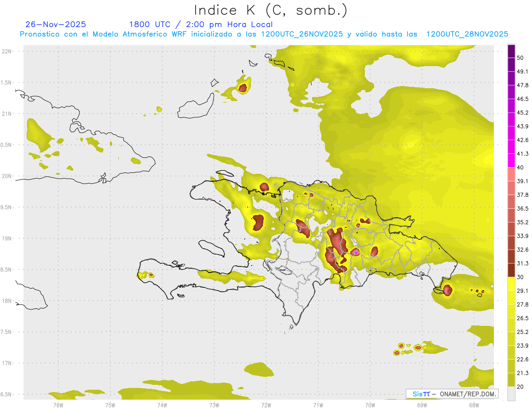Click the "29.1" color scale value
The image size is (532, 411).
(x=523, y=291)
